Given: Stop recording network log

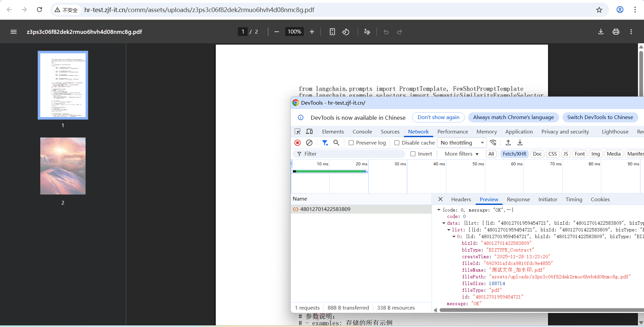Looking at the screenshot, I should pos(297,143).
